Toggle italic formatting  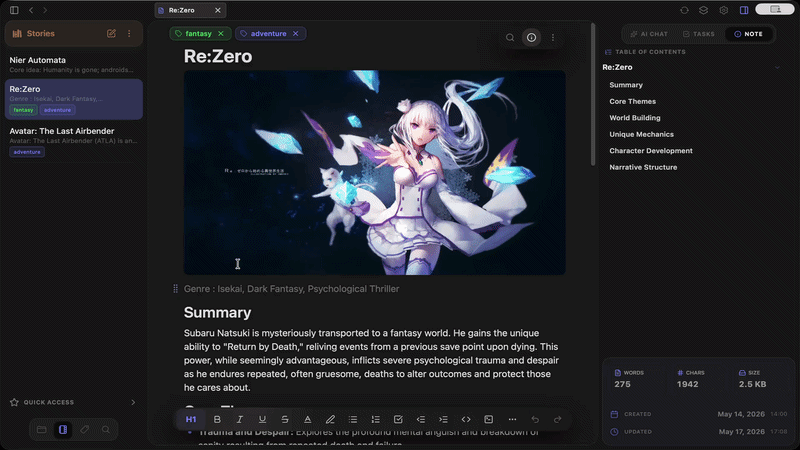click(239, 419)
